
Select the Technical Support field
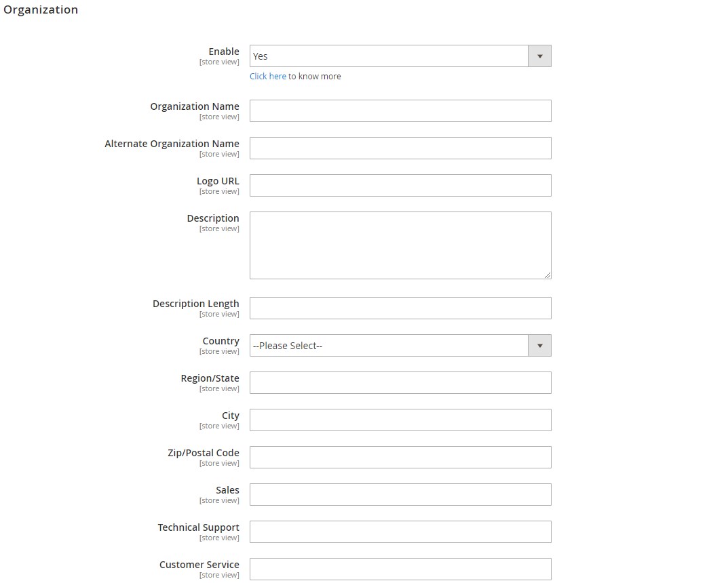400,531
